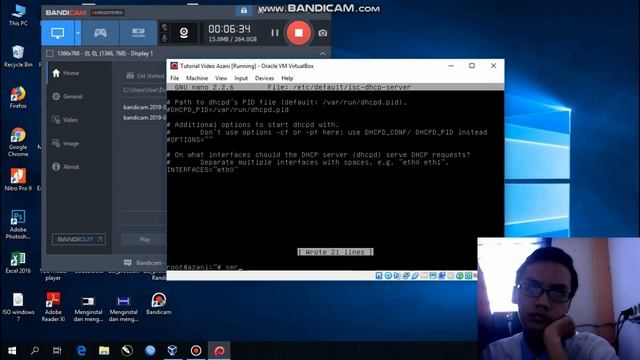Tick the Display 1 checkbox in Bandicam
This screenshot has height=360, width=640.
click(50, 53)
